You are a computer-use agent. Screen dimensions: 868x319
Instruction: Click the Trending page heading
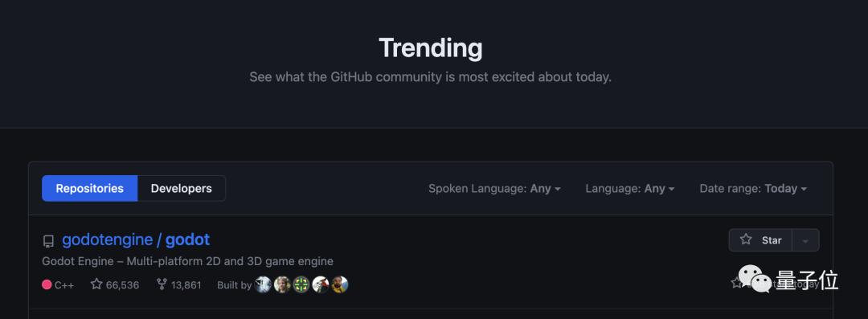point(431,48)
